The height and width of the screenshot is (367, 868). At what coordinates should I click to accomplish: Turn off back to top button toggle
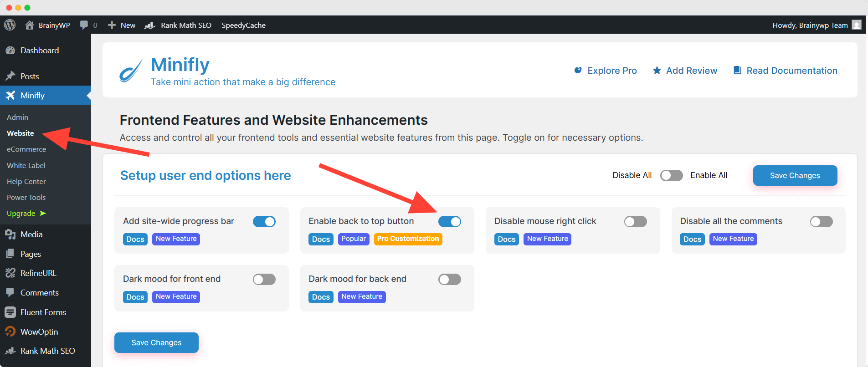(x=450, y=222)
